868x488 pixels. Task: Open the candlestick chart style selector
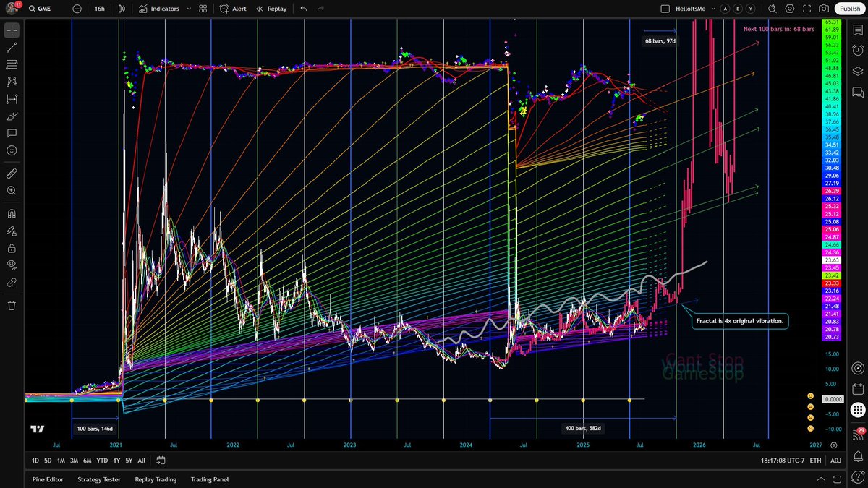(122, 9)
